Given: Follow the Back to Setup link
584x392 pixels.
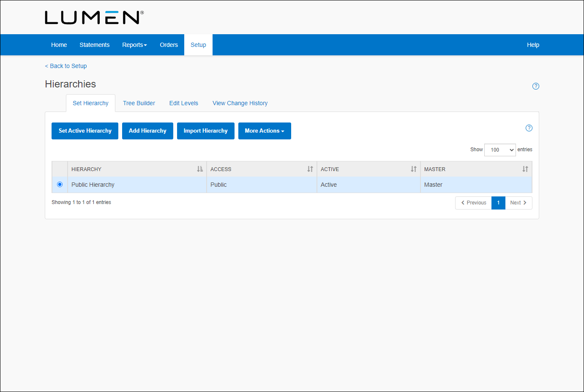Looking at the screenshot, I should pyautogui.click(x=66, y=66).
